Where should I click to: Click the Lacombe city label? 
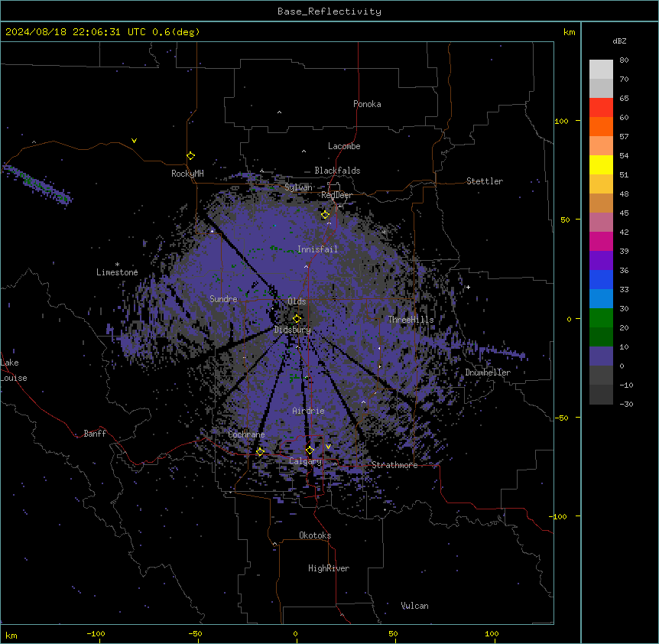pyautogui.click(x=344, y=146)
